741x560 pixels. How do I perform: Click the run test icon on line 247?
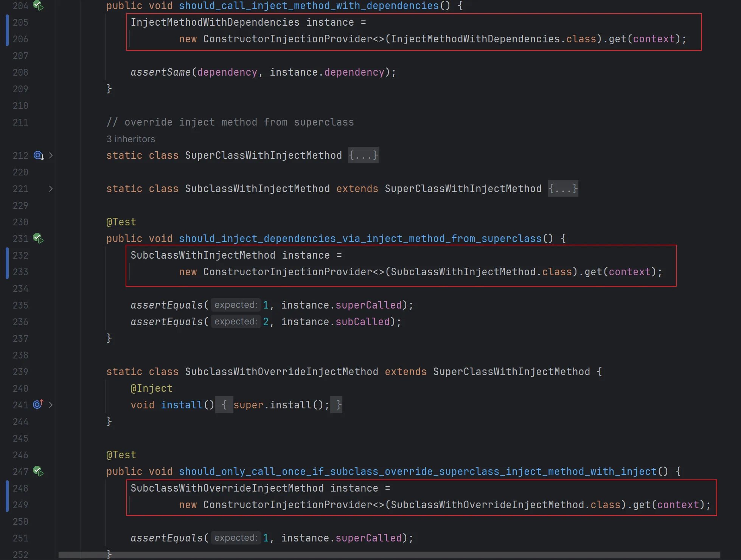(x=38, y=471)
